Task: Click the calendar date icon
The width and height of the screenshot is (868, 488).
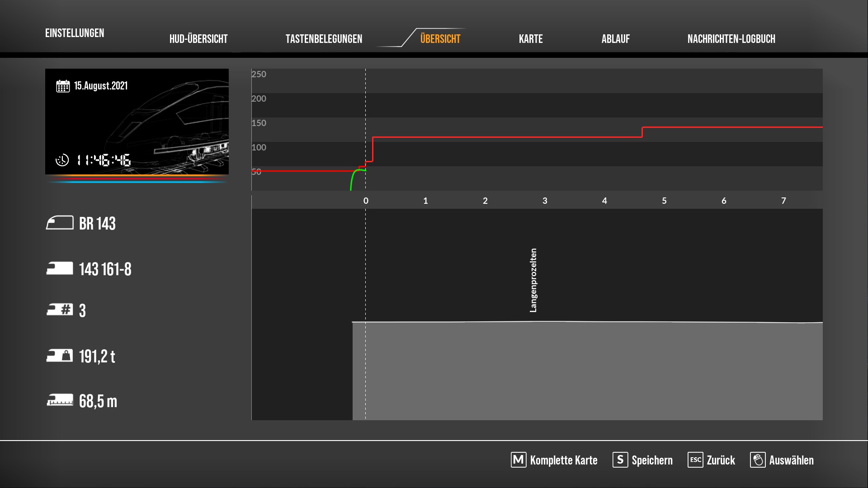Action: 63,86
